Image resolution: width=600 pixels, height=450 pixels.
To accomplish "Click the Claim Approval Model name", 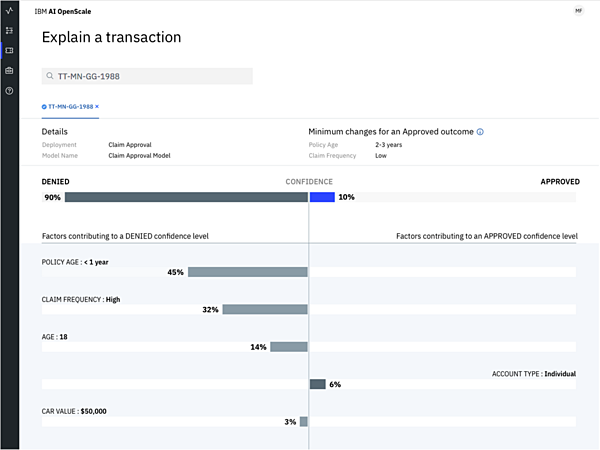I will [x=140, y=155].
